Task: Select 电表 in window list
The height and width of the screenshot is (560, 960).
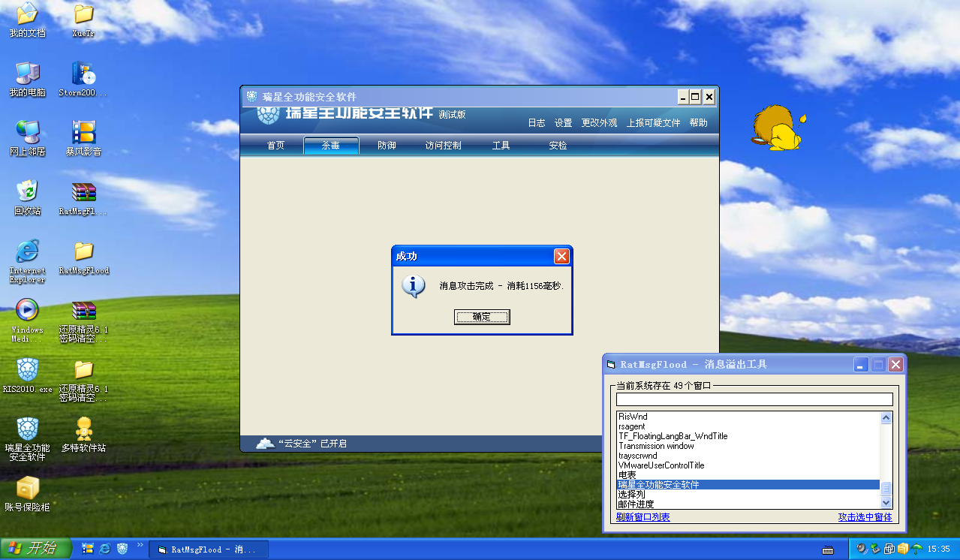Action: coord(748,475)
